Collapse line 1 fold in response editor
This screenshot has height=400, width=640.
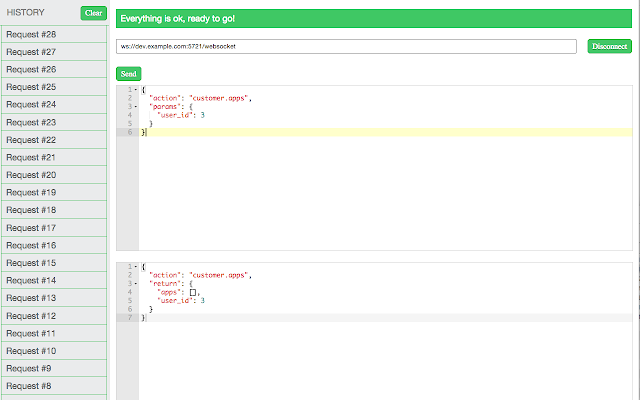136,267
